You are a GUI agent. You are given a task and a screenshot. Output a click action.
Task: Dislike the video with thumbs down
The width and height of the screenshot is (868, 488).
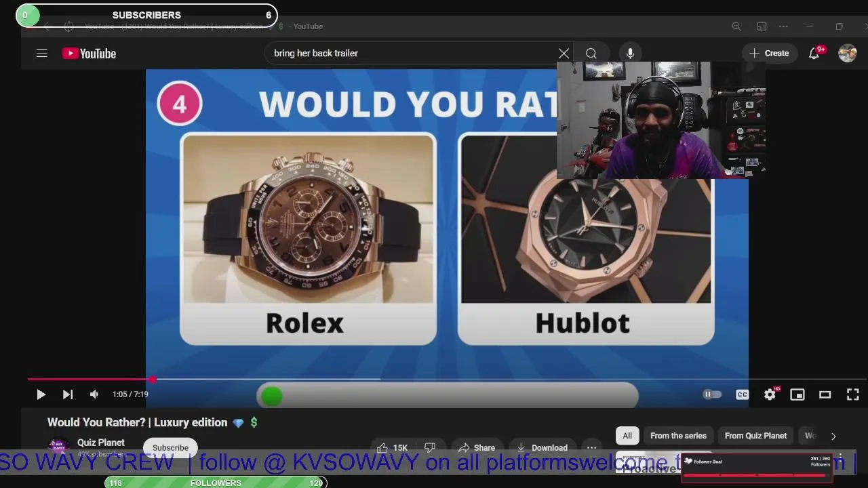(429, 447)
